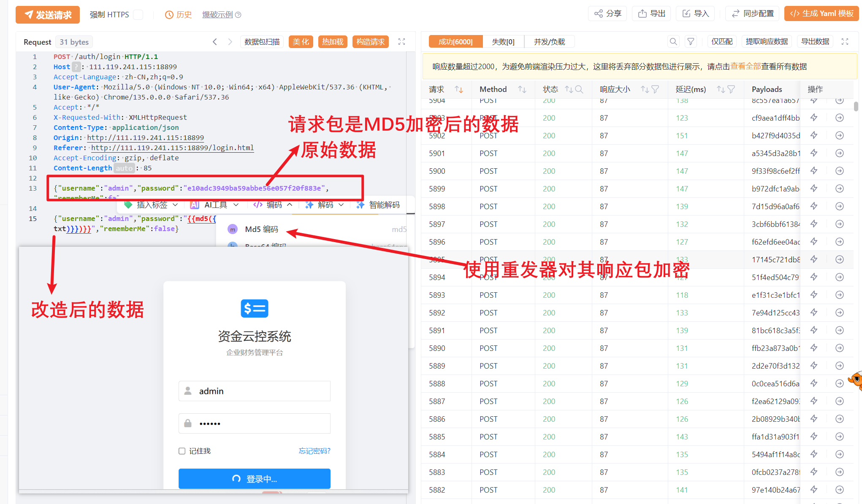
Task: Click the 发送请求 button
Action: [48, 15]
